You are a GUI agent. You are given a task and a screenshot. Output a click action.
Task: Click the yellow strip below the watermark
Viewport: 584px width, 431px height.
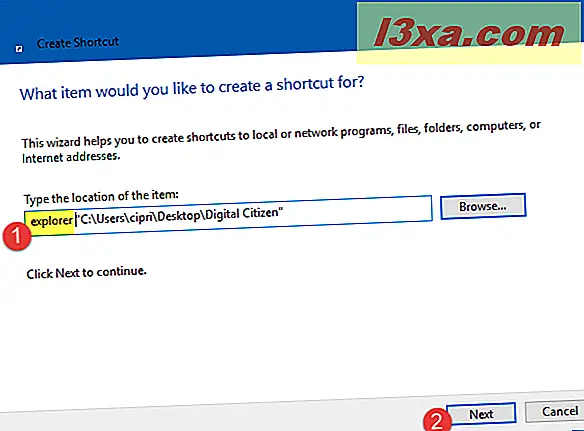469,56
